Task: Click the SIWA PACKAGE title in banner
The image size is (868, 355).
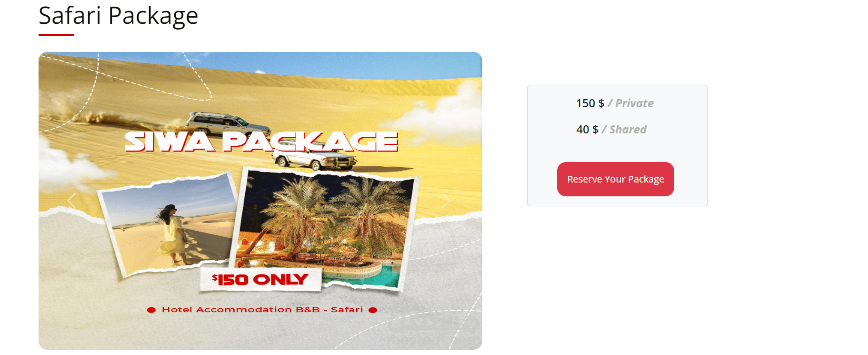Action: 261,142
